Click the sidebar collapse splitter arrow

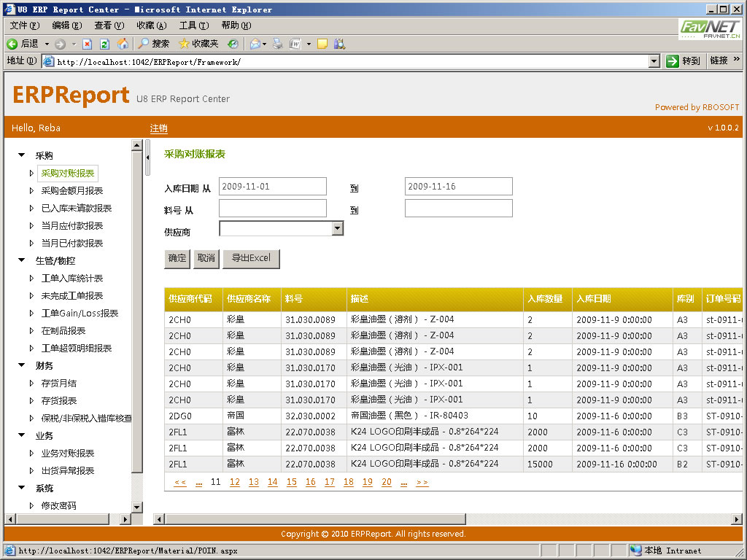coord(147,157)
